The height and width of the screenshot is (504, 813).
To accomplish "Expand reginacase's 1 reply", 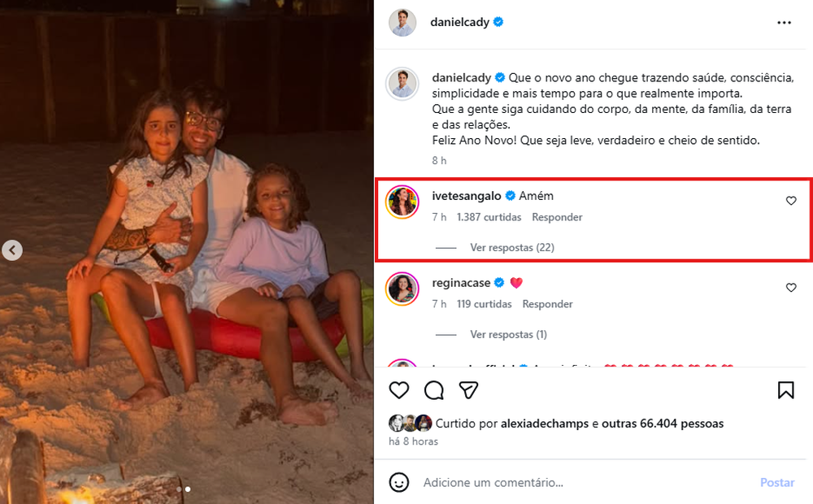I will [x=508, y=334].
